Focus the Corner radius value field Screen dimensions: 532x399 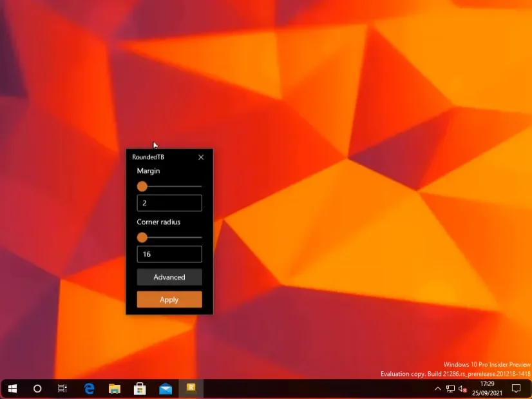pyautogui.click(x=169, y=255)
